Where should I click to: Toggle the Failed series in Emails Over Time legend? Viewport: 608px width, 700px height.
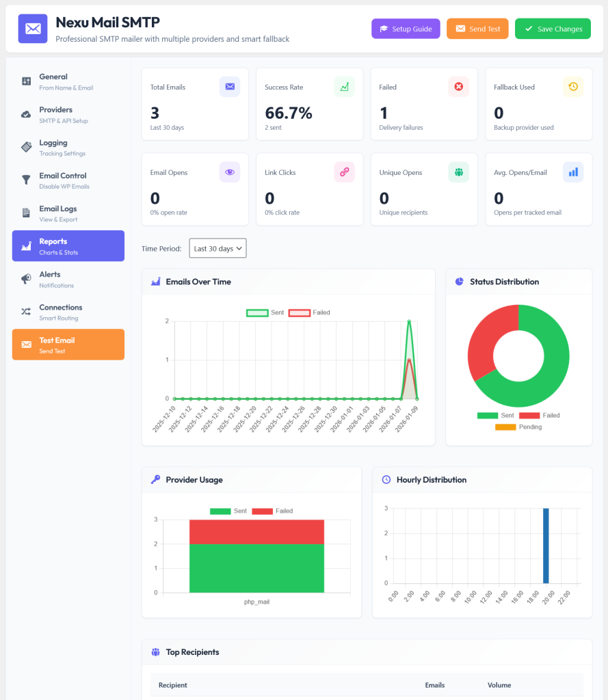pyautogui.click(x=309, y=312)
